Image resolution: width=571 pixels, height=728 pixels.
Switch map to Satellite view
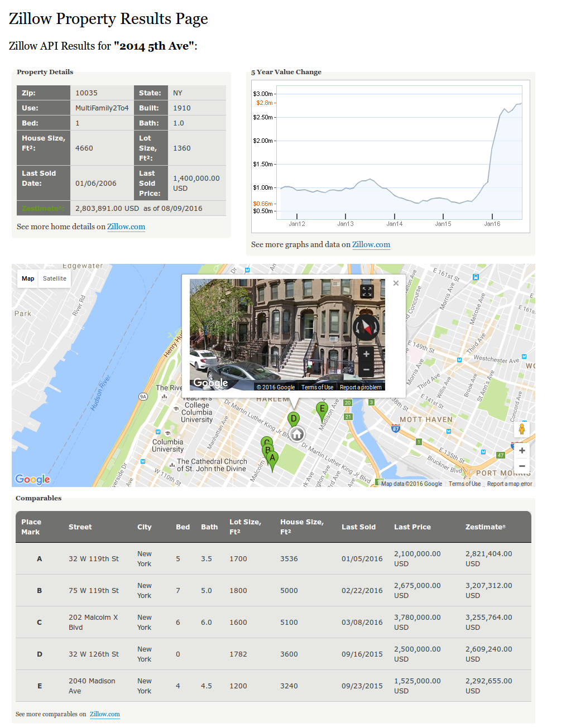55,279
